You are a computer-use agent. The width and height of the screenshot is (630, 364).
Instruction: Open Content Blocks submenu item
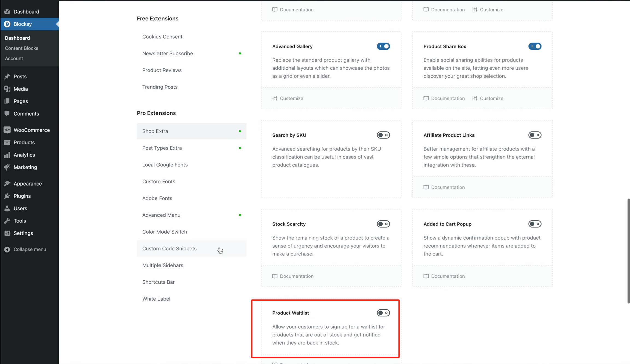(x=21, y=48)
